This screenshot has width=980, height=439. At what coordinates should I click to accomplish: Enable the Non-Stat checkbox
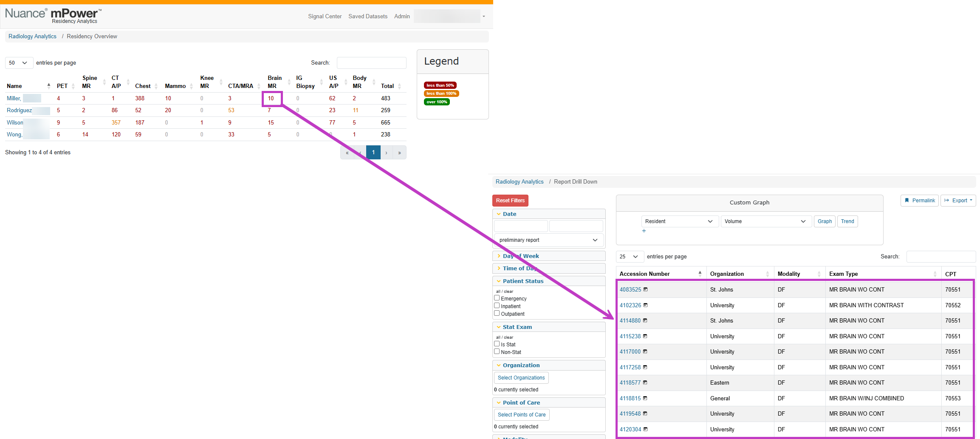497,351
